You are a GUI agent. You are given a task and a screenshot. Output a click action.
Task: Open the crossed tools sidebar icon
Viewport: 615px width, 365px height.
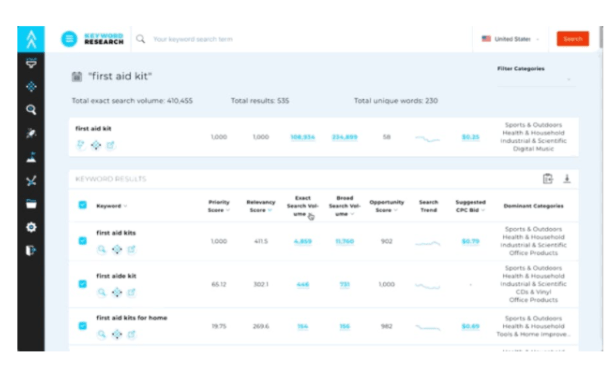click(x=31, y=181)
